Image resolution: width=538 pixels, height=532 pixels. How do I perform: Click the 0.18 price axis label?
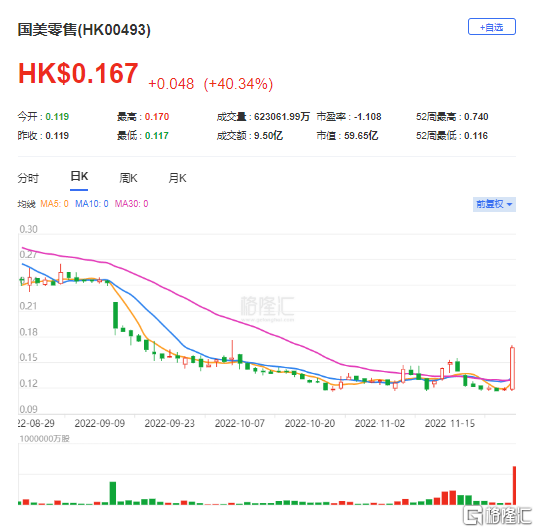[x=28, y=332]
